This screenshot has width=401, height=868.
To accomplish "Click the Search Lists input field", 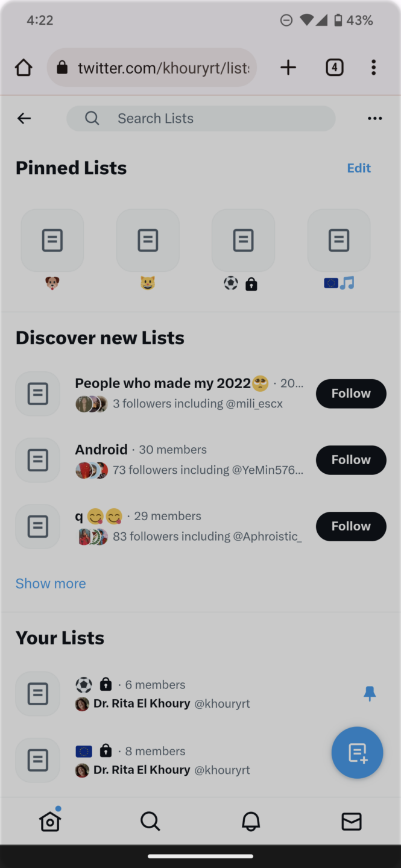I will [x=201, y=118].
